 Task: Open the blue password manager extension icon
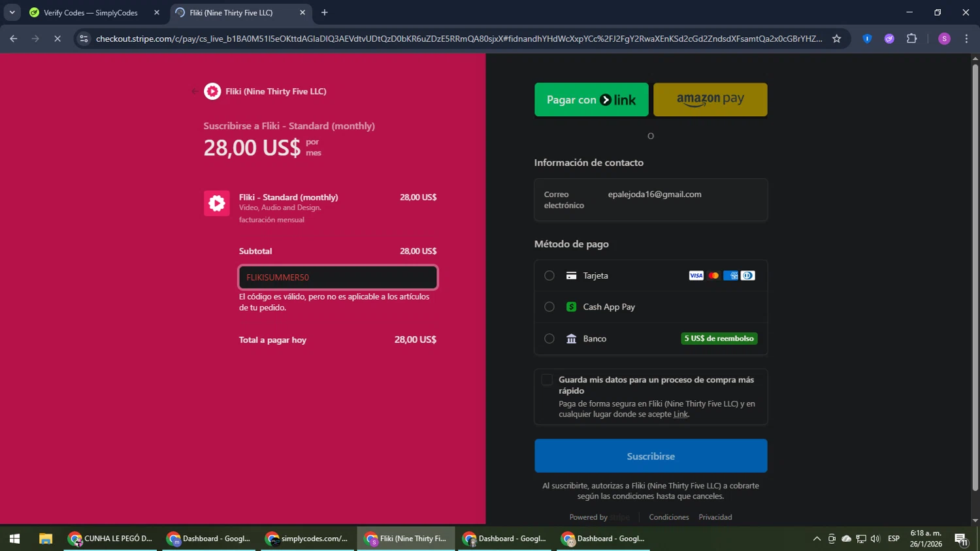867,39
